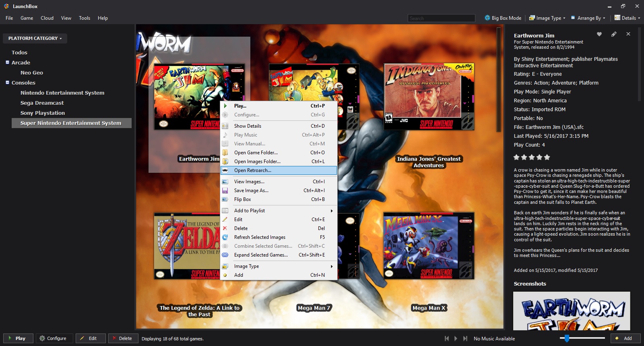Click the Open Game Folder icon

click(x=225, y=153)
